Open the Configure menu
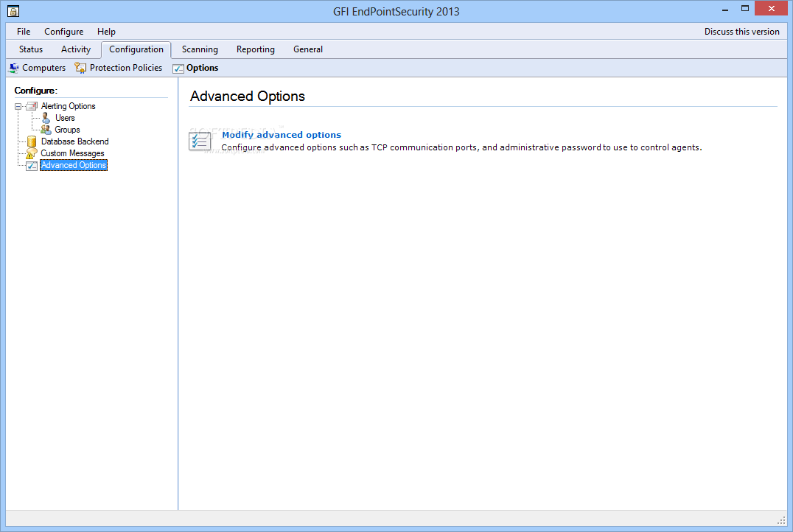Image resolution: width=793 pixels, height=532 pixels. tap(63, 32)
